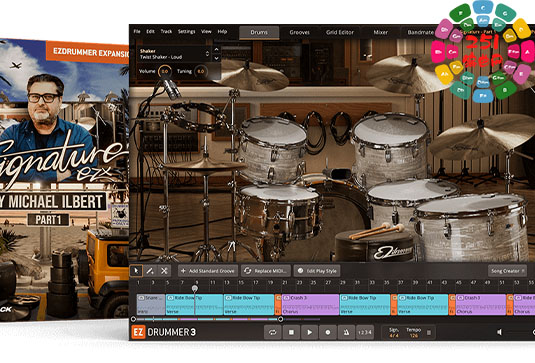The width and height of the screenshot is (535, 363).
Task: Open the Shaker instrument selector dropdown
Action: point(174,54)
